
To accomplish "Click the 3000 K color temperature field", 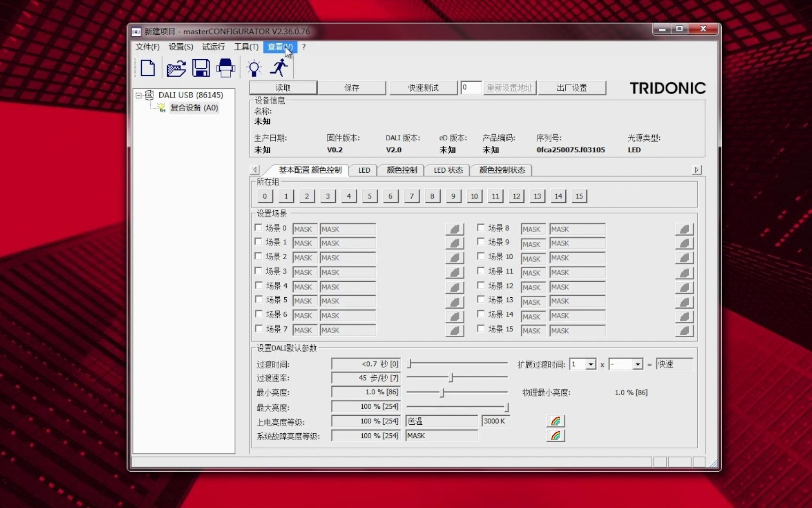I will (x=496, y=421).
